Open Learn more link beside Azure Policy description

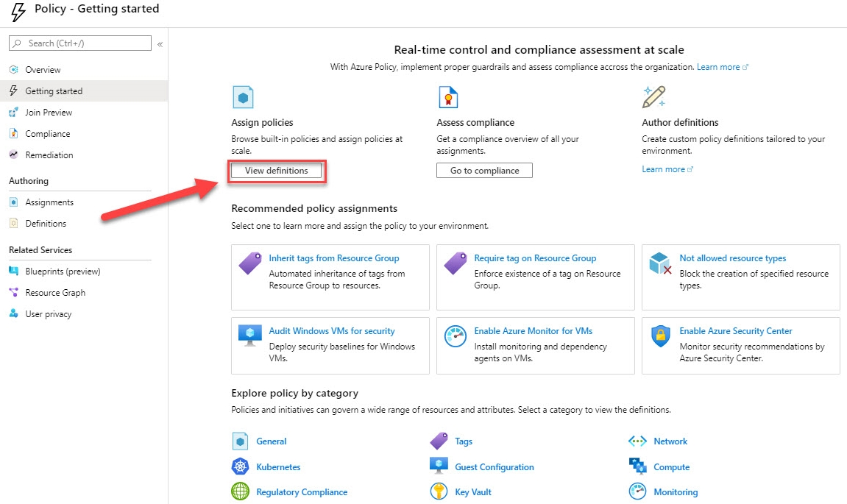722,67
